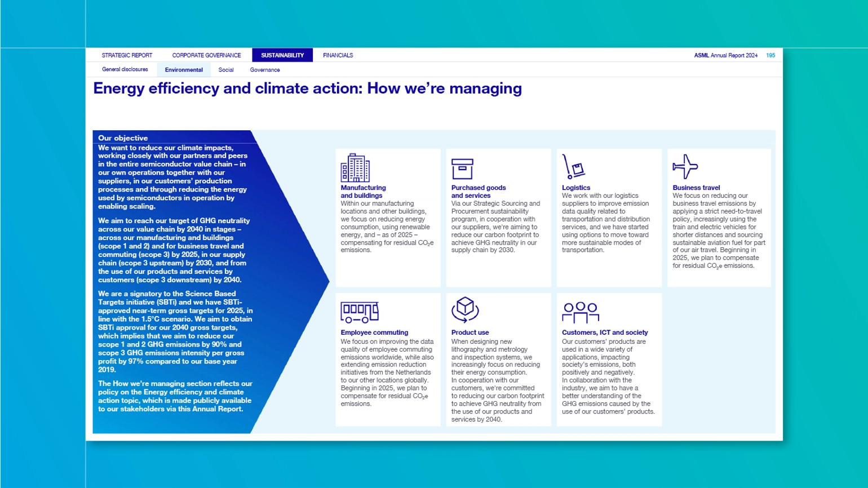Click the Purchased goods box icon
The width and height of the screenshot is (868, 488).
coord(462,168)
